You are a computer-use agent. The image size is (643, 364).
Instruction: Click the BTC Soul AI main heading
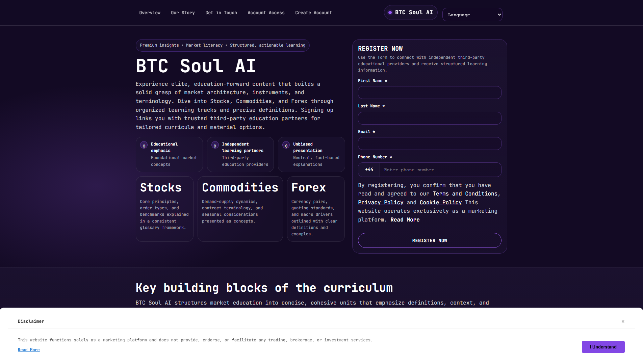point(196,66)
